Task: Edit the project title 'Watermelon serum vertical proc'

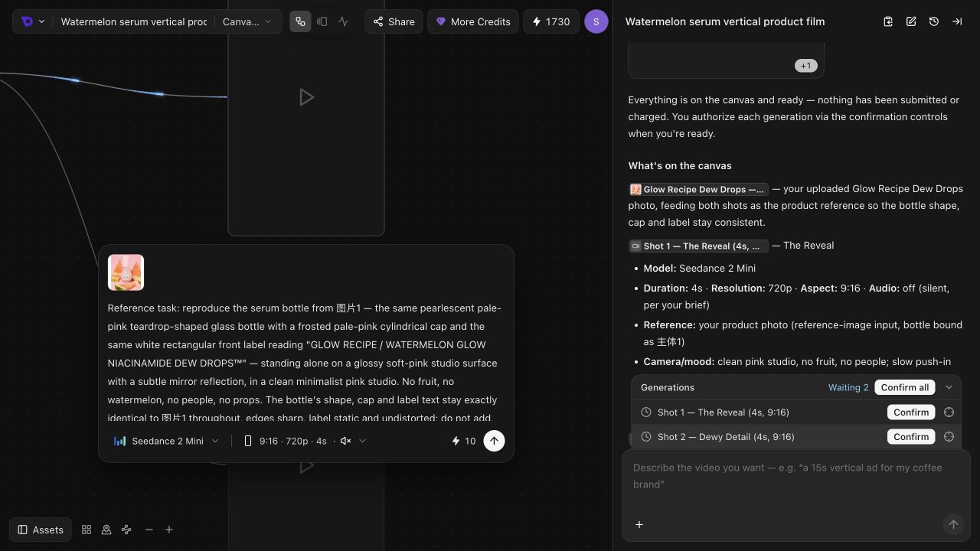Action: [x=134, y=21]
